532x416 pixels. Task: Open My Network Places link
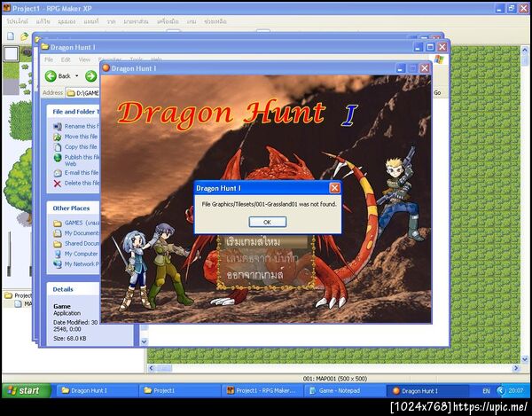coord(82,263)
